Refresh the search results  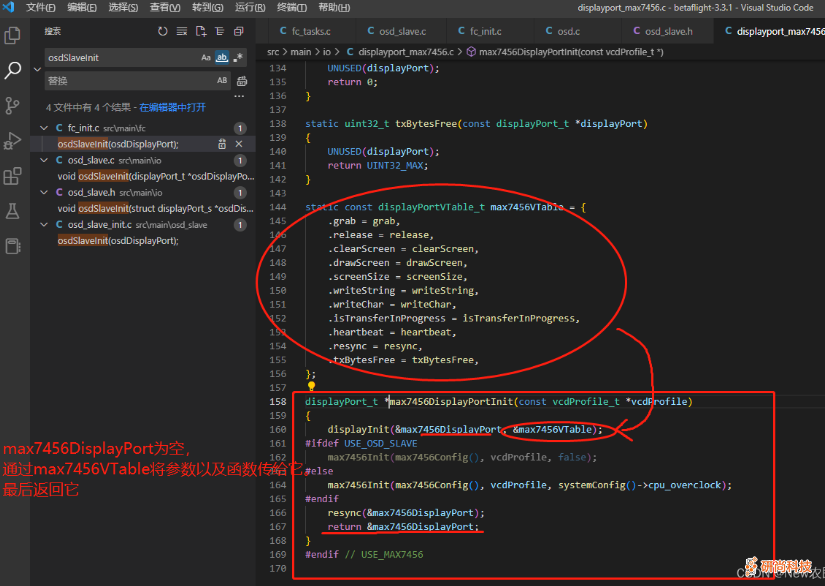click(x=163, y=32)
